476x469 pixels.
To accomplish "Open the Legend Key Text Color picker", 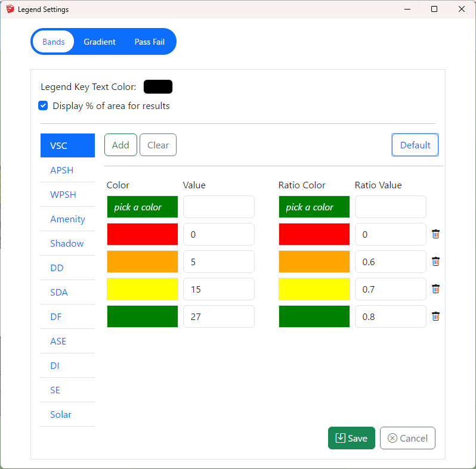I will (x=158, y=87).
